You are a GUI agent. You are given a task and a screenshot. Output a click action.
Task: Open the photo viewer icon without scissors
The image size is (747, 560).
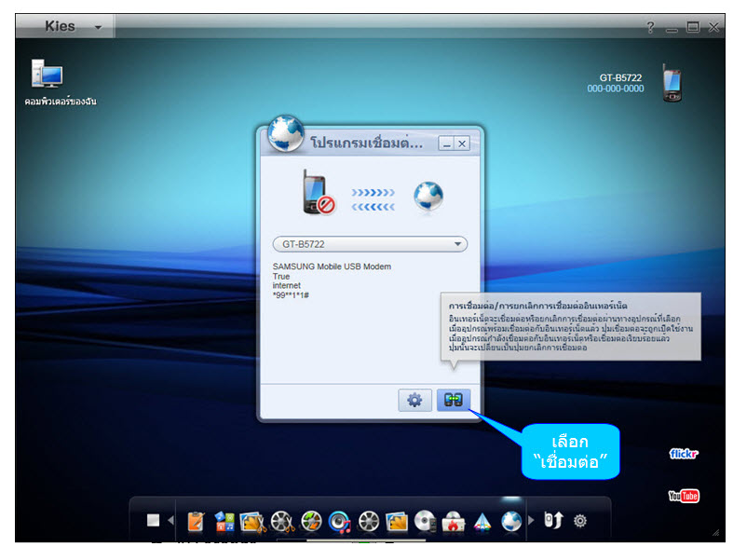pyautogui.click(x=397, y=521)
